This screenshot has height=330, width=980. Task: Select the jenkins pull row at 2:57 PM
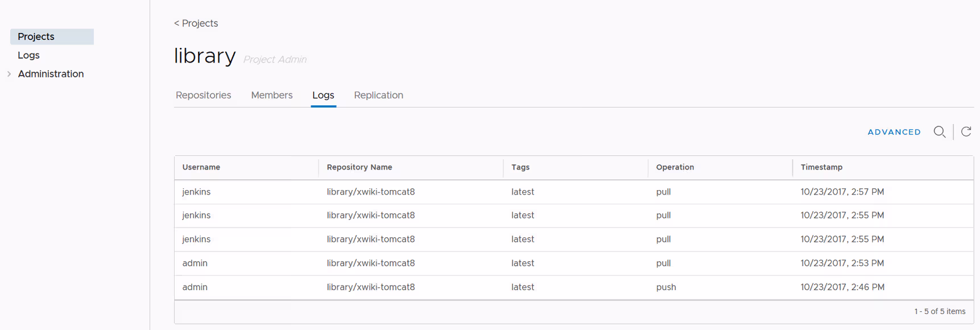pos(573,192)
